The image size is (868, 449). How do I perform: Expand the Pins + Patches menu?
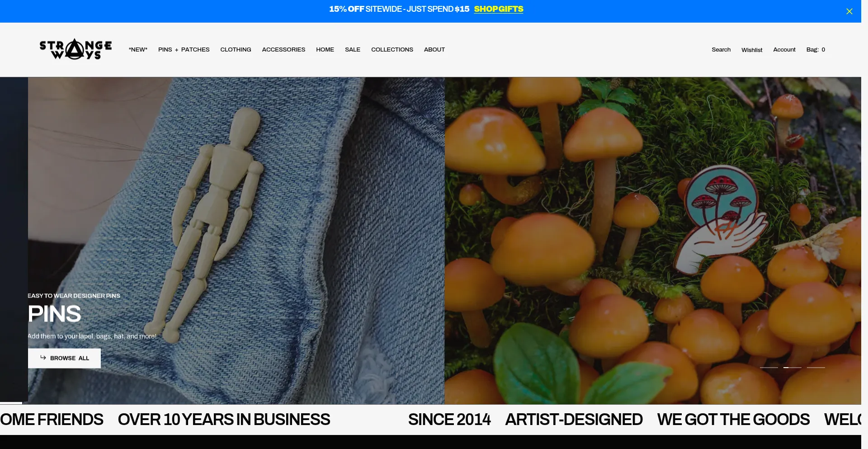point(184,50)
